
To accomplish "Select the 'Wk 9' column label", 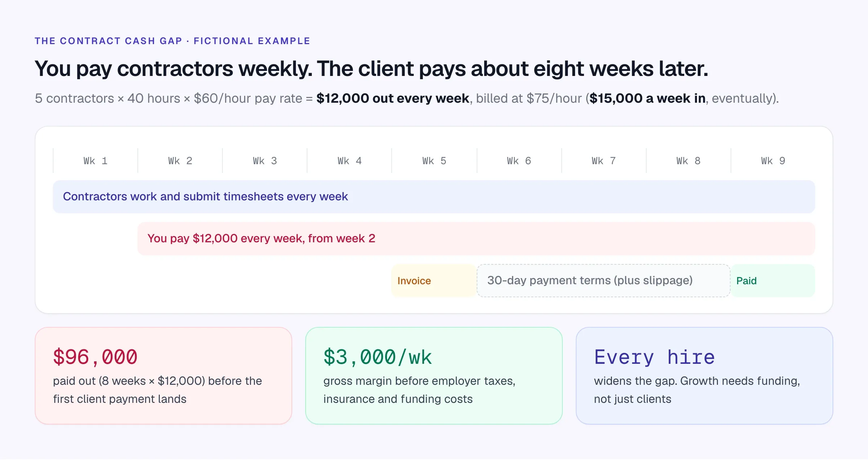I will coord(773,161).
